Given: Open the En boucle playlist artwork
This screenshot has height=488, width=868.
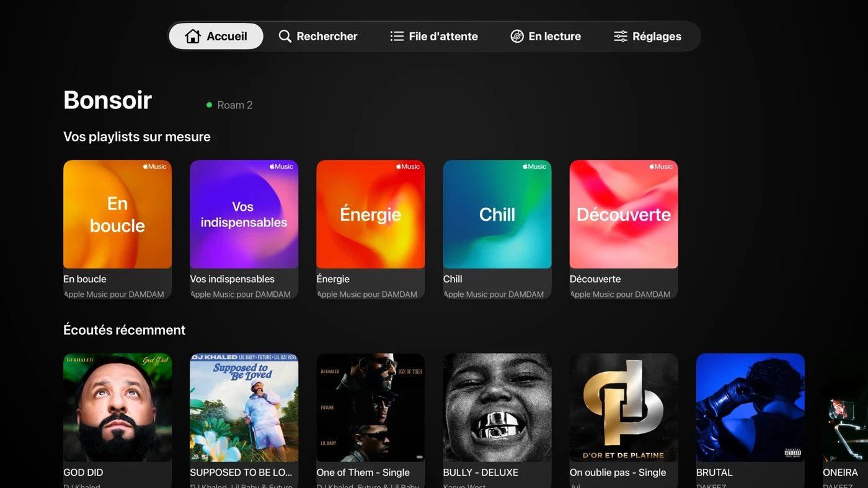Looking at the screenshot, I should 118,215.
